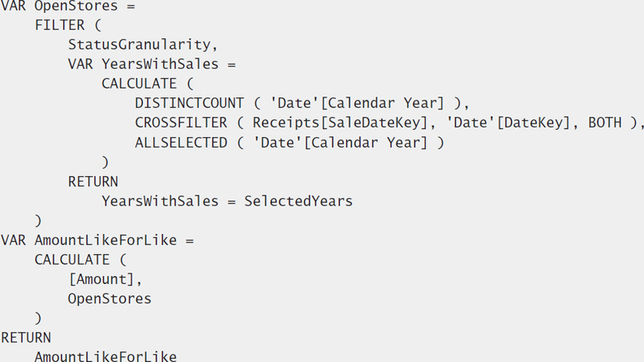Screen dimensions: 644x362
Task: Click the first CALCULATE keyword
Action: point(140,84)
